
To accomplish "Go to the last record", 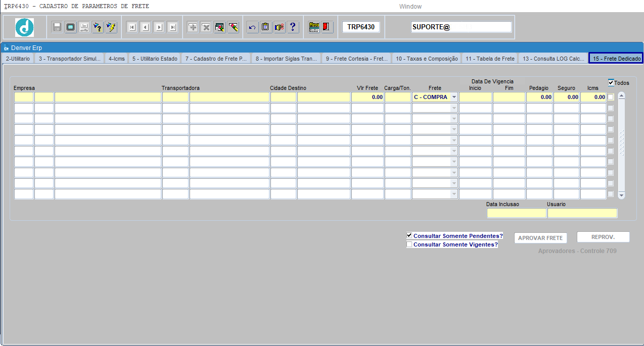I will [x=173, y=27].
